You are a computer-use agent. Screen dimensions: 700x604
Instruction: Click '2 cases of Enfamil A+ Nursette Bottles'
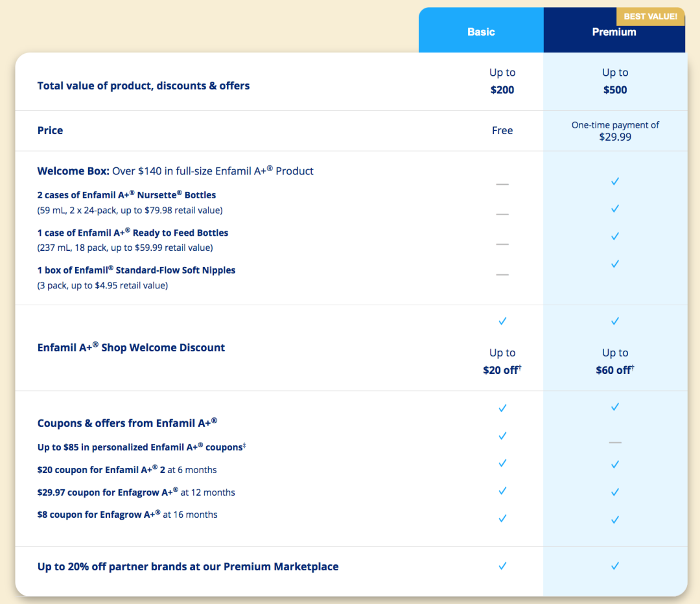(126, 194)
